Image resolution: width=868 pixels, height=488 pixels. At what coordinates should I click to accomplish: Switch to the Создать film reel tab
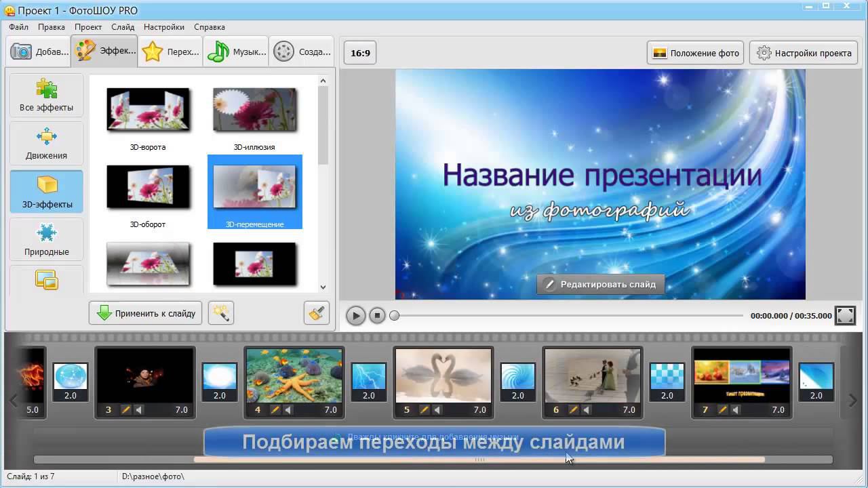[302, 52]
